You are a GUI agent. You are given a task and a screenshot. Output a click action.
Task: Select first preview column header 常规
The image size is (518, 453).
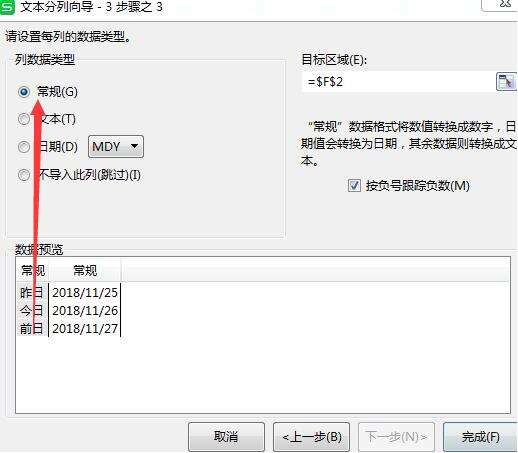(x=33, y=270)
